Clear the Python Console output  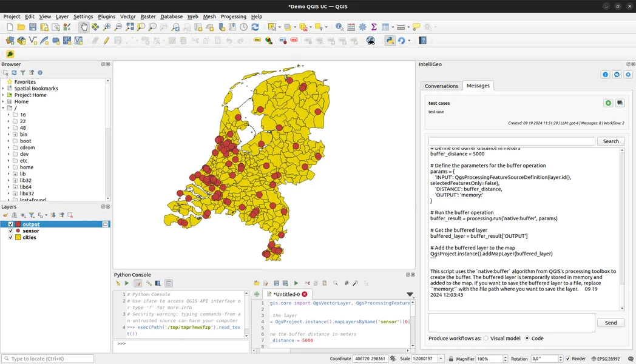(118, 283)
